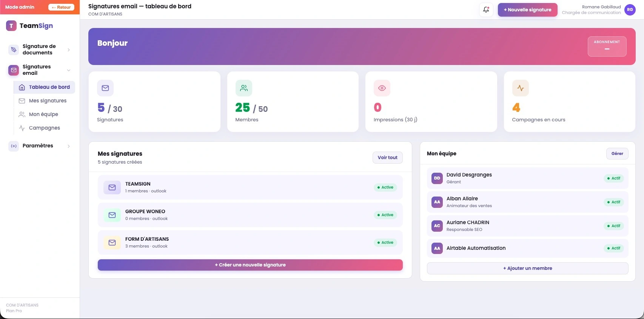The width and height of the screenshot is (644, 319).
Task: Click Alban Allaire's AA avatar
Action: (437, 202)
